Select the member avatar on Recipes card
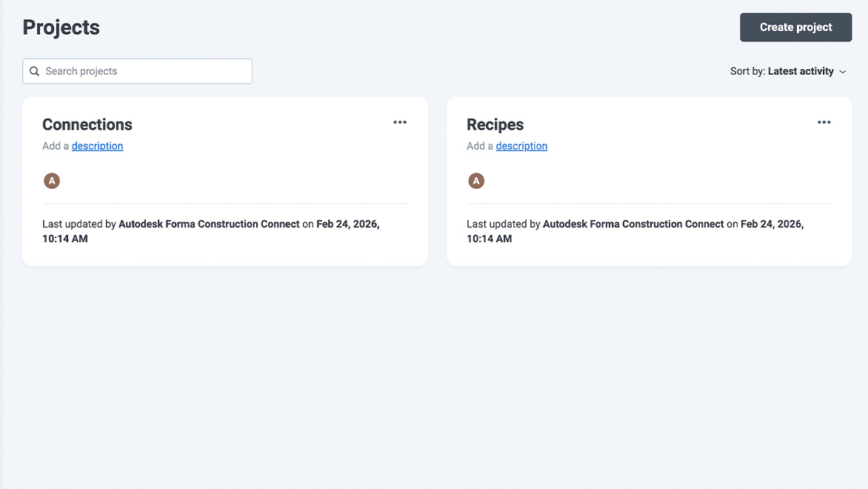 tap(476, 181)
